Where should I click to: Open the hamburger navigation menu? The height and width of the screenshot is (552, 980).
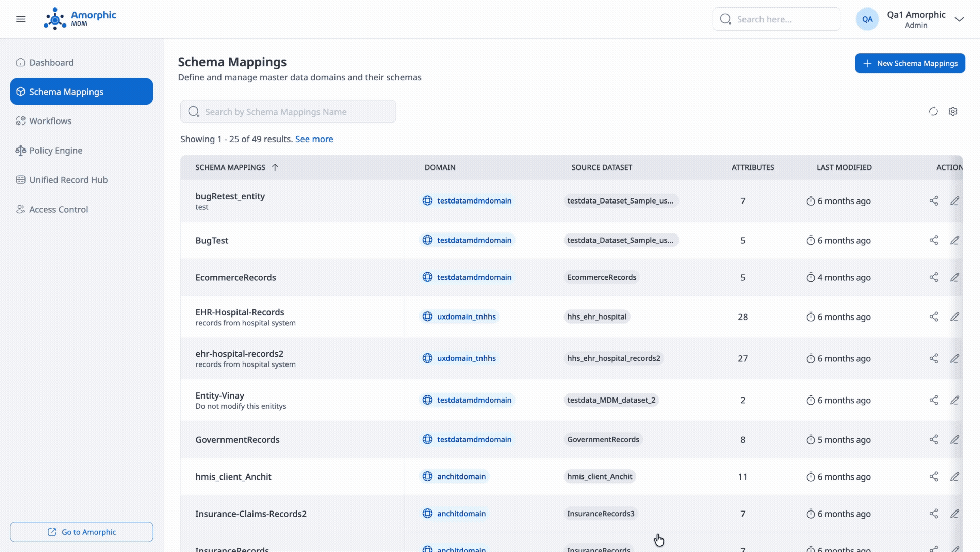click(x=20, y=19)
